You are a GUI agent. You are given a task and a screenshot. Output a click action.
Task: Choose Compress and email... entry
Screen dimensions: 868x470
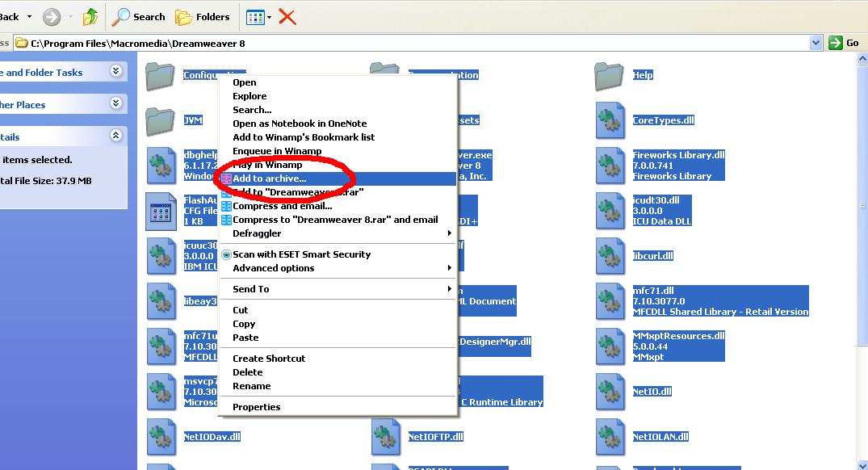(x=338, y=206)
